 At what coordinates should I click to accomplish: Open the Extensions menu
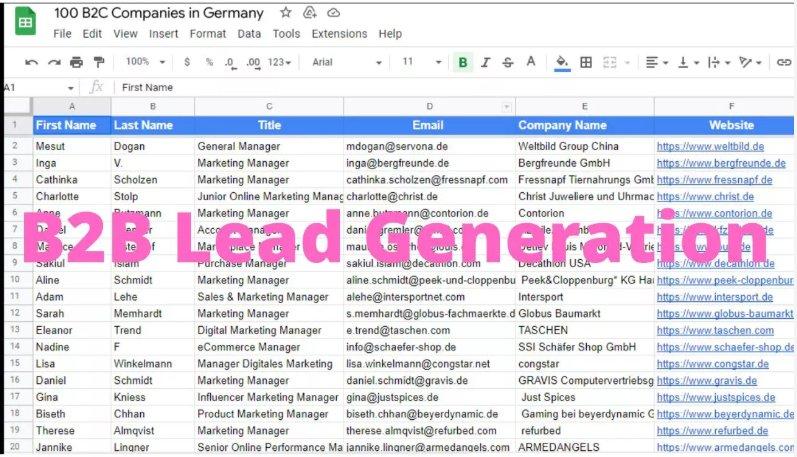point(339,34)
